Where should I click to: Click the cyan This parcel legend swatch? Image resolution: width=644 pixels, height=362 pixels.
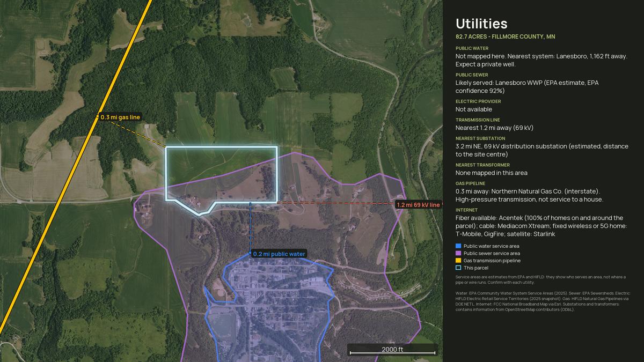coord(458,268)
